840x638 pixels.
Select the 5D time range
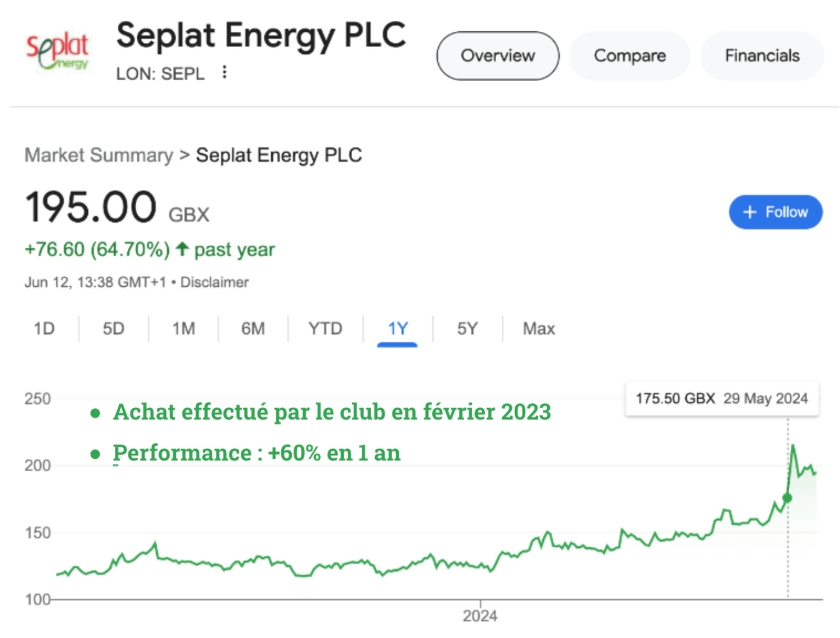tap(114, 328)
